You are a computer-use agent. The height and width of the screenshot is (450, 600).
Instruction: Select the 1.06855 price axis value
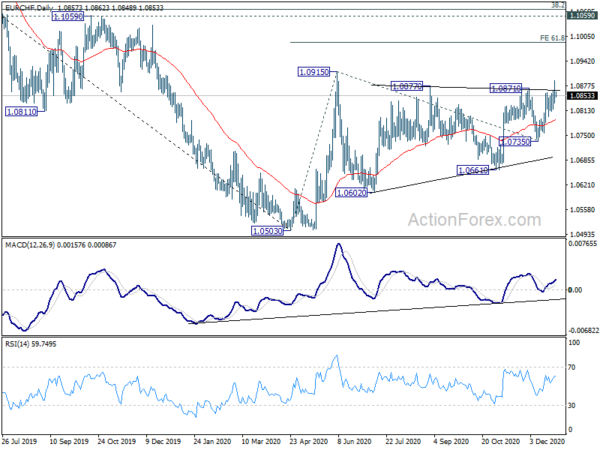[582, 160]
